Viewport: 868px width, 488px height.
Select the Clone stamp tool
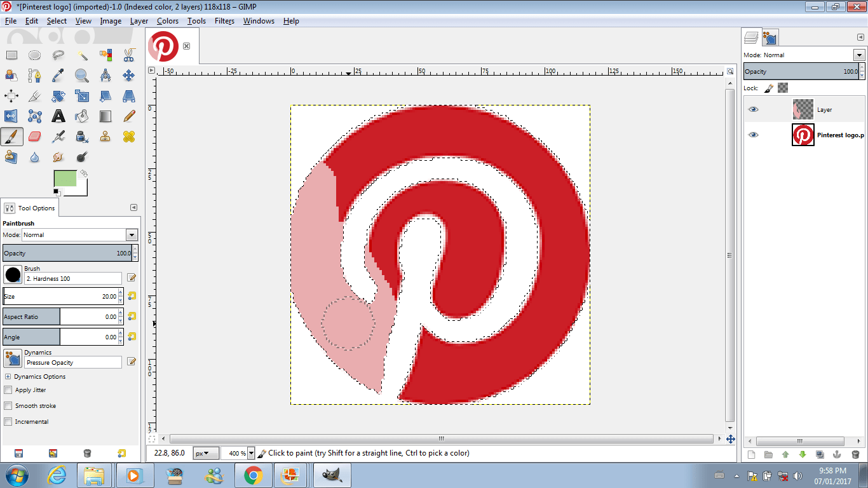(x=105, y=137)
